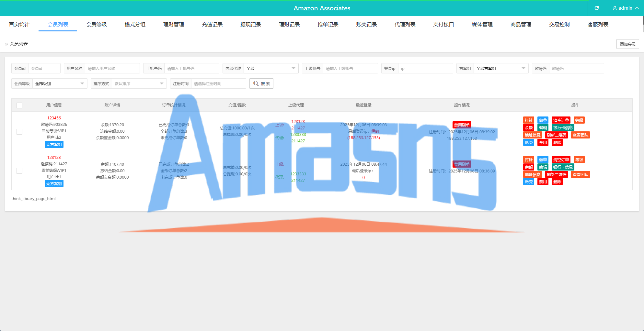This screenshot has width=644, height=331.
Task: Go to the 充值记录 tab
Action: 212,25
